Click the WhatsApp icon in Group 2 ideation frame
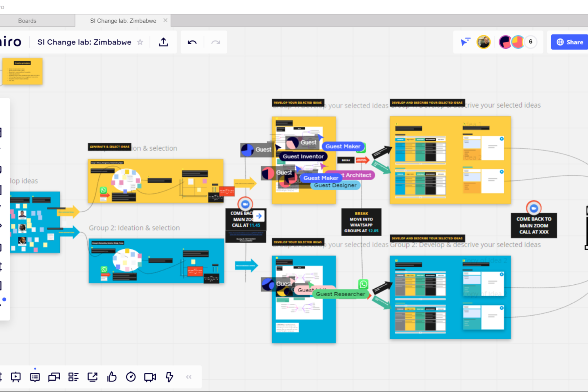 pos(104,269)
